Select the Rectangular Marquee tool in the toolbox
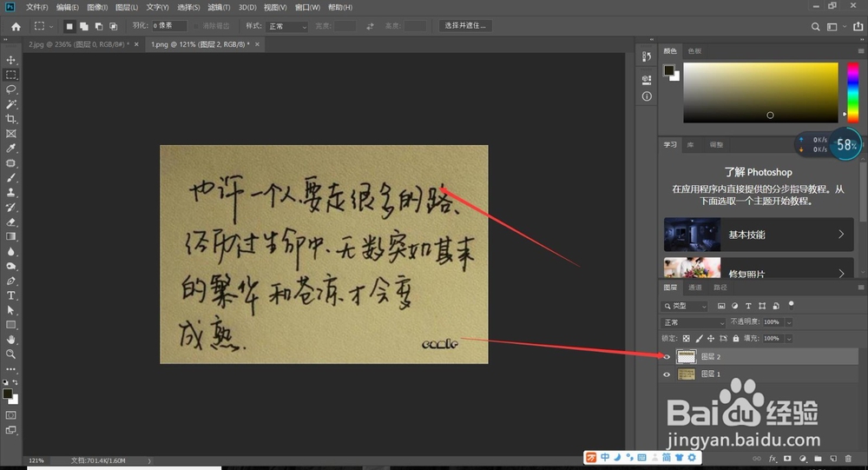 click(11, 74)
